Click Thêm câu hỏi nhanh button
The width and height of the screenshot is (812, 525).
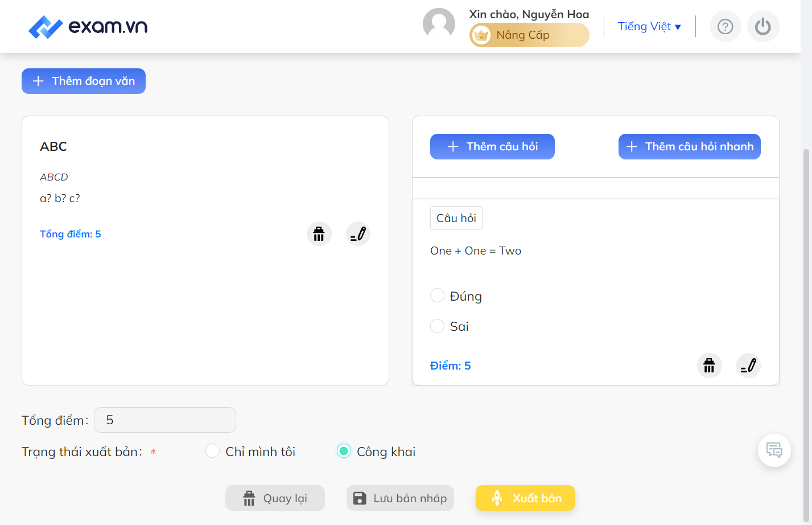pyautogui.click(x=689, y=146)
